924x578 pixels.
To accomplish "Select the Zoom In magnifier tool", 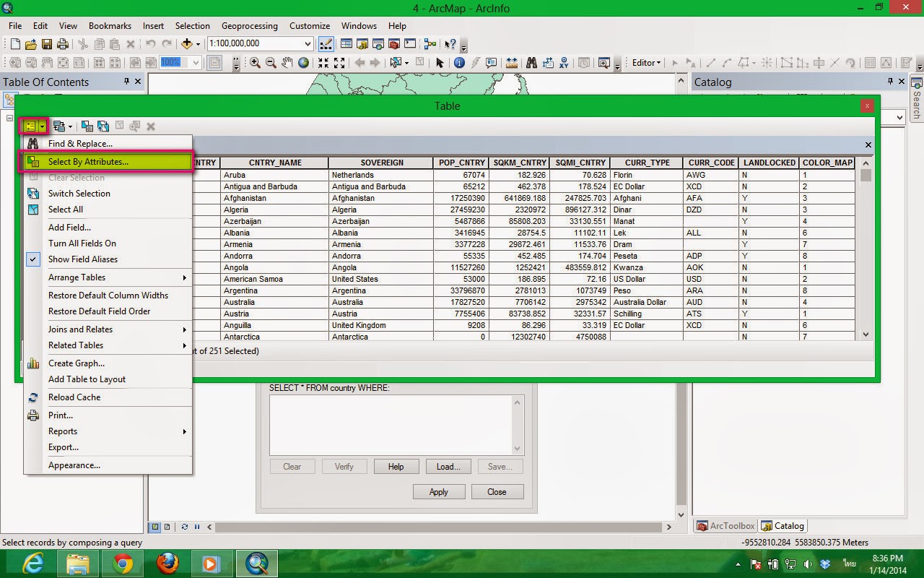I will (x=255, y=63).
